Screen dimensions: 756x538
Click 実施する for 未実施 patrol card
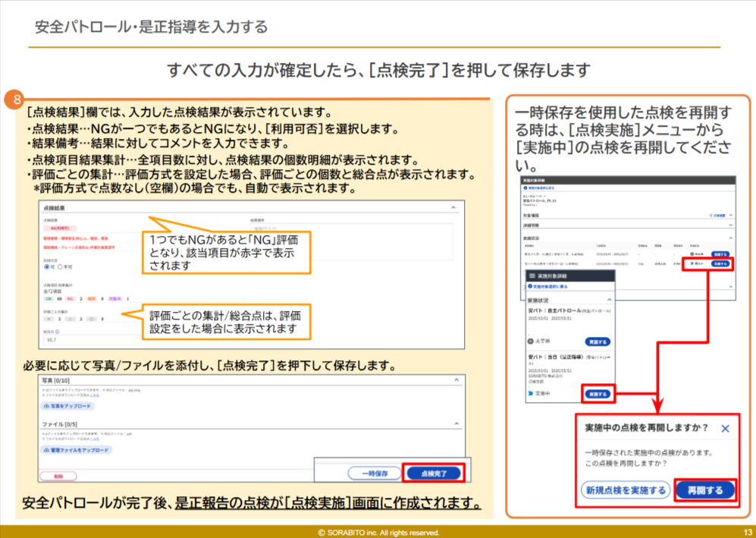[x=598, y=342]
